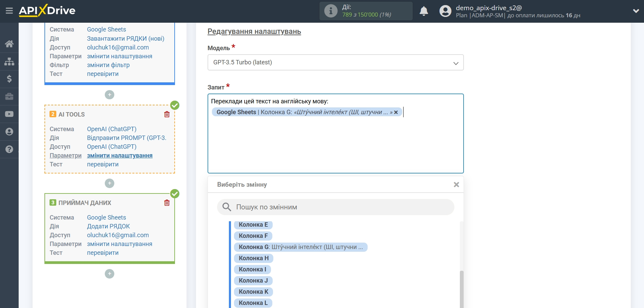Click OpenAI (ChatGPT) access link
The height and width of the screenshot is (308, 644).
coord(112,147)
